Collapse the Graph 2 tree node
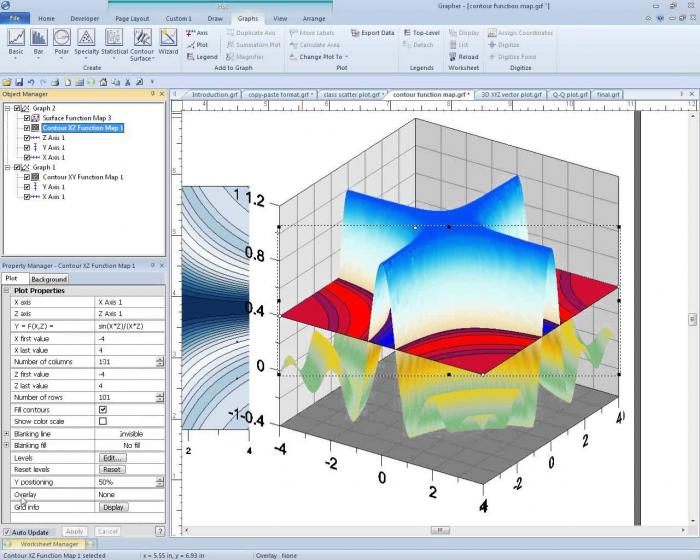The height and width of the screenshot is (560, 700). [x=7, y=108]
